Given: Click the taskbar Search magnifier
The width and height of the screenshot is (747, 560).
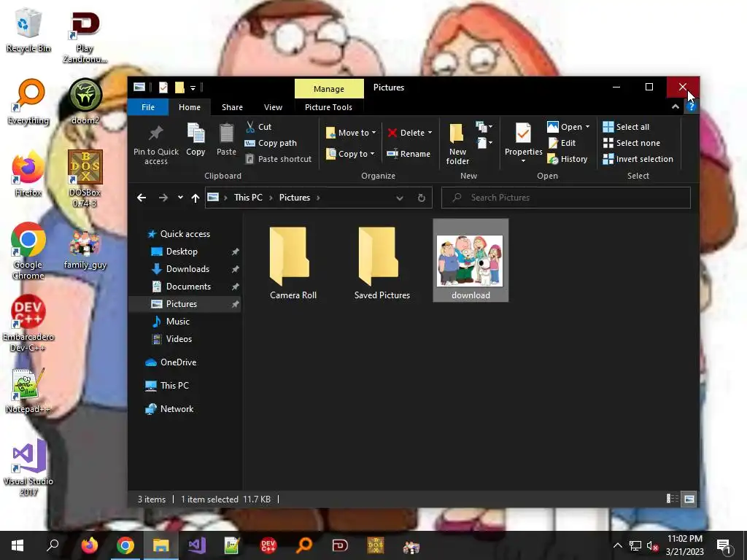Looking at the screenshot, I should (53, 545).
